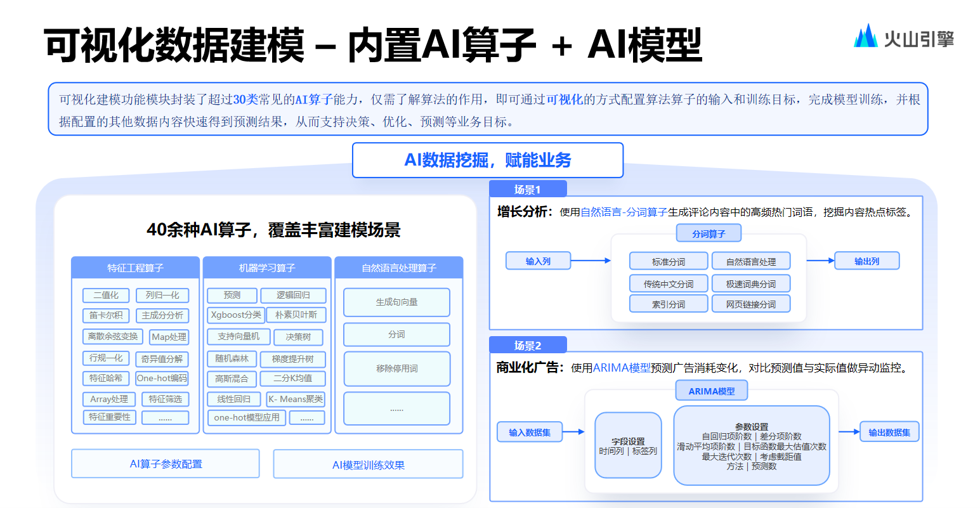Click the 输出数据集 node
The height and width of the screenshot is (508, 980).
(889, 432)
